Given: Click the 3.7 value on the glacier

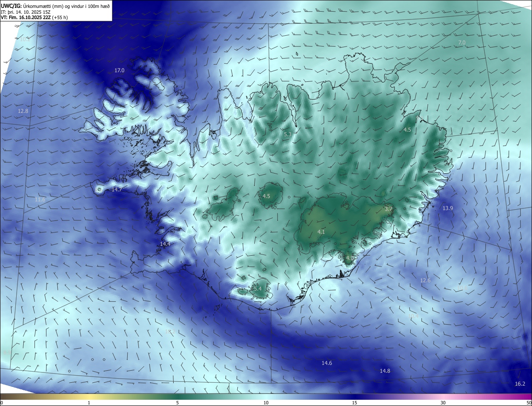Looking at the screenshot, I should point(389,209).
